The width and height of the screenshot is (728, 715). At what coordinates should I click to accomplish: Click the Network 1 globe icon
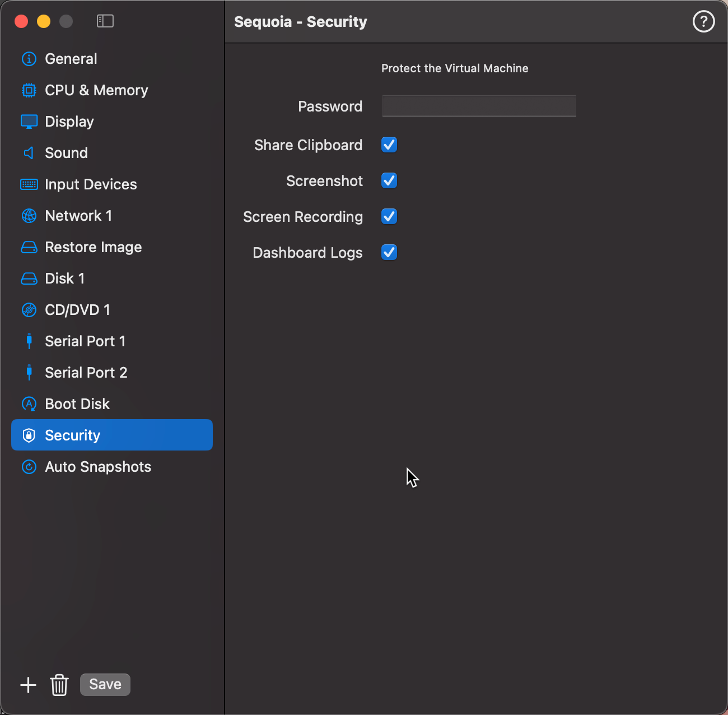click(x=29, y=216)
